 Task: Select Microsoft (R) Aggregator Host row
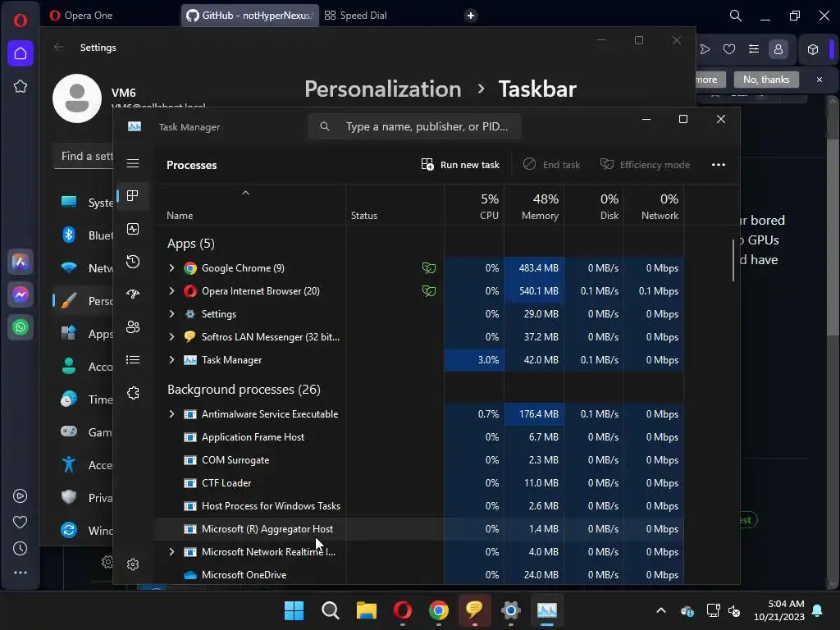pos(419,529)
